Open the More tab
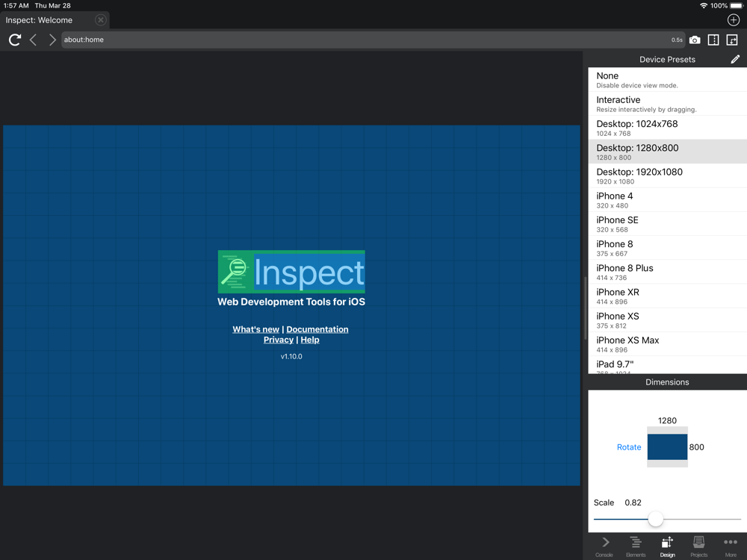 pyautogui.click(x=731, y=547)
